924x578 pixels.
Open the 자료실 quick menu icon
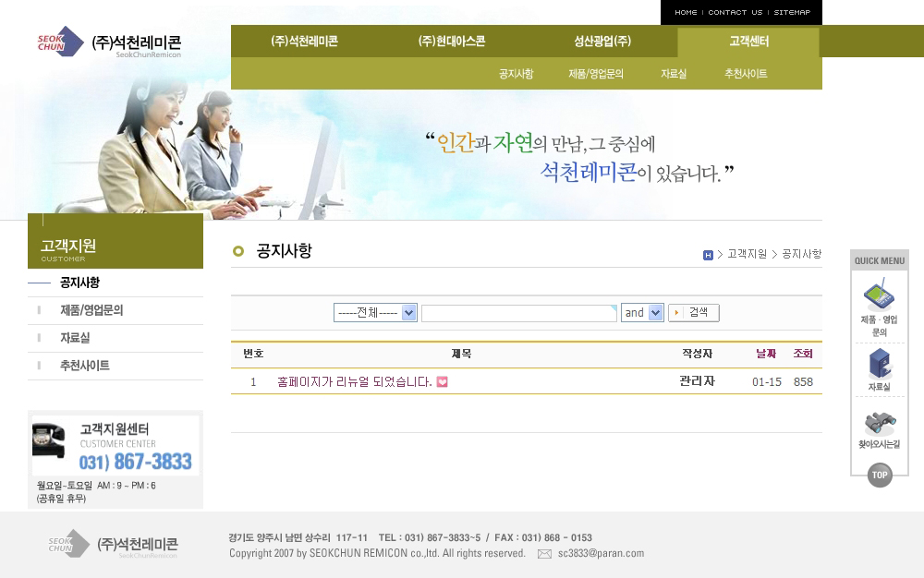879,364
